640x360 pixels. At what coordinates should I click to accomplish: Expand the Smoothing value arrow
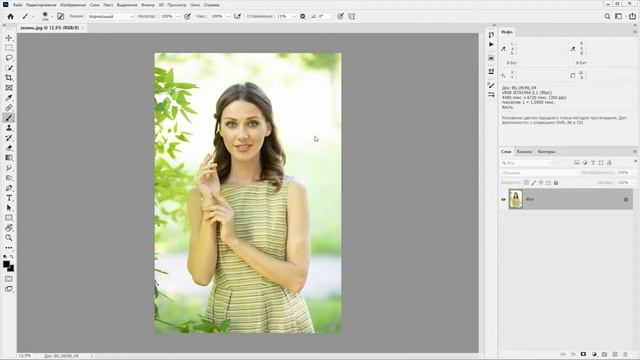click(293, 16)
